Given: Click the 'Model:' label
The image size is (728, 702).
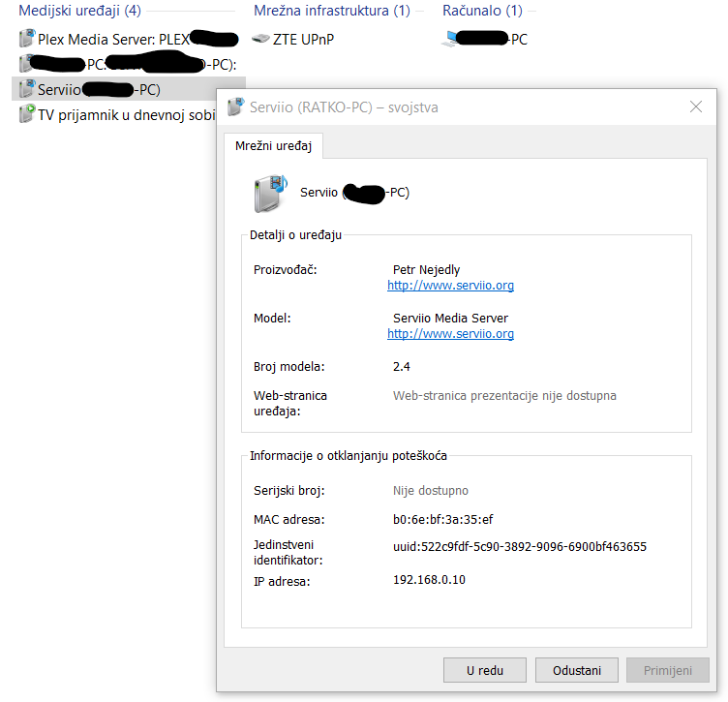Looking at the screenshot, I should point(272,318).
